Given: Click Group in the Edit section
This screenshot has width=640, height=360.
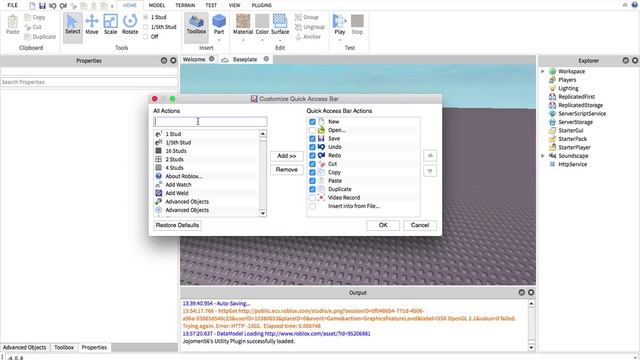Looking at the screenshot, I should (x=307, y=17).
